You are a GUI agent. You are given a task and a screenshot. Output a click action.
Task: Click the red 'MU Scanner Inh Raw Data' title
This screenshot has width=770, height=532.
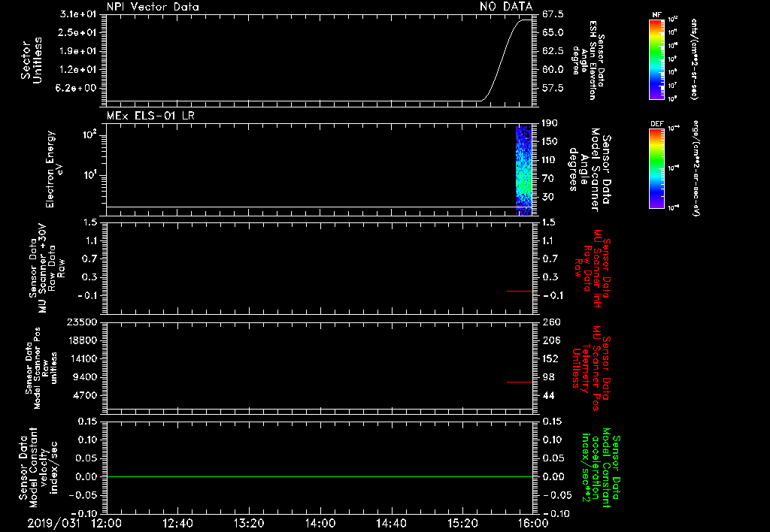[593, 268]
